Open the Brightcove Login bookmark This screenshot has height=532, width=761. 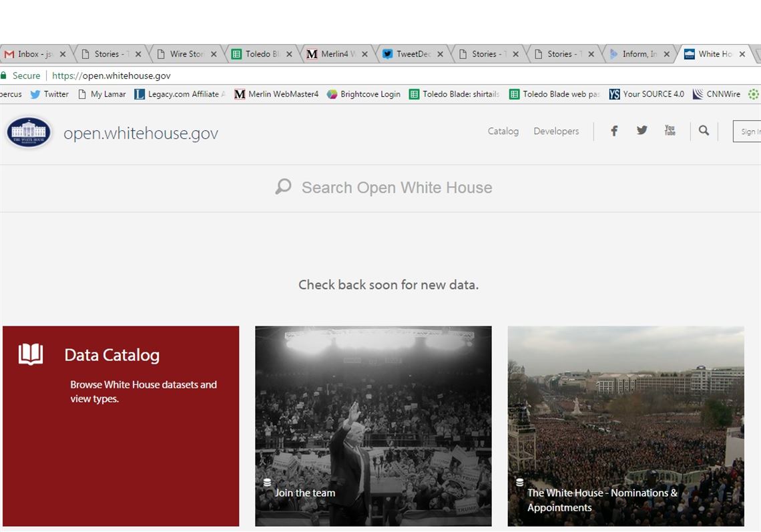(x=363, y=94)
